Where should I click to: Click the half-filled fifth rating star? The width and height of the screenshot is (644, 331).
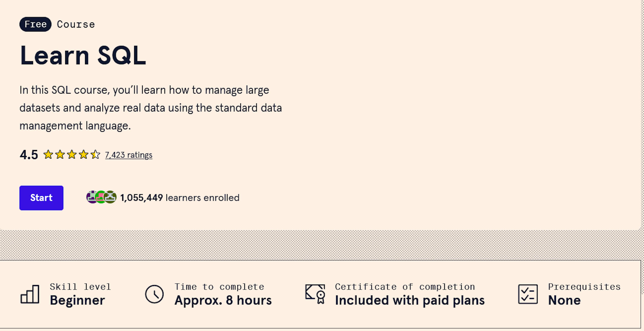tap(95, 155)
